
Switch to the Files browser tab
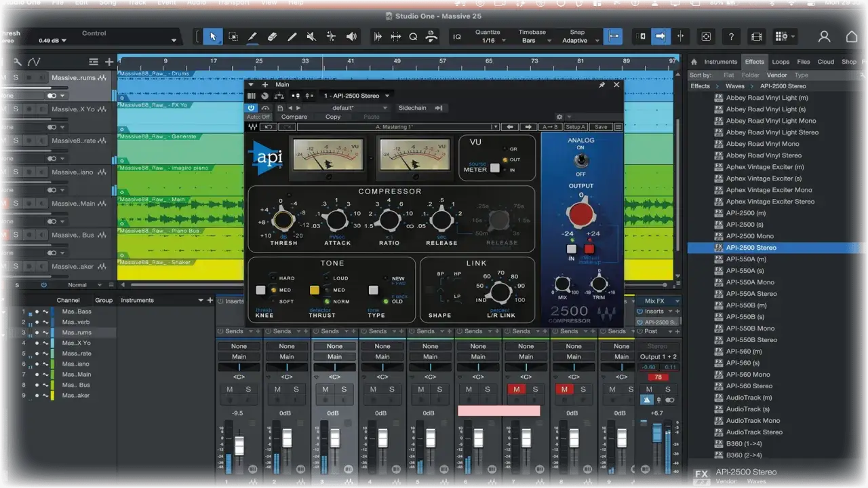pyautogui.click(x=804, y=62)
